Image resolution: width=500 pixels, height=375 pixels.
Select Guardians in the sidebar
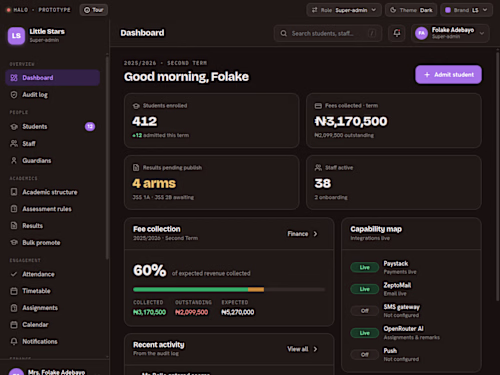pyautogui.click(x=52, y=161)
